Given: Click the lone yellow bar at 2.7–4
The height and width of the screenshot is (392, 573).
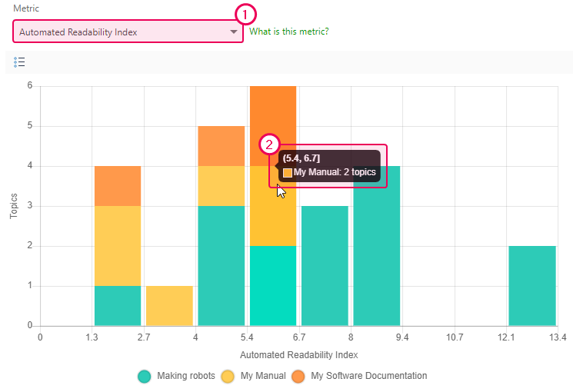Looking at the screenshot, I should click(169, 306).
